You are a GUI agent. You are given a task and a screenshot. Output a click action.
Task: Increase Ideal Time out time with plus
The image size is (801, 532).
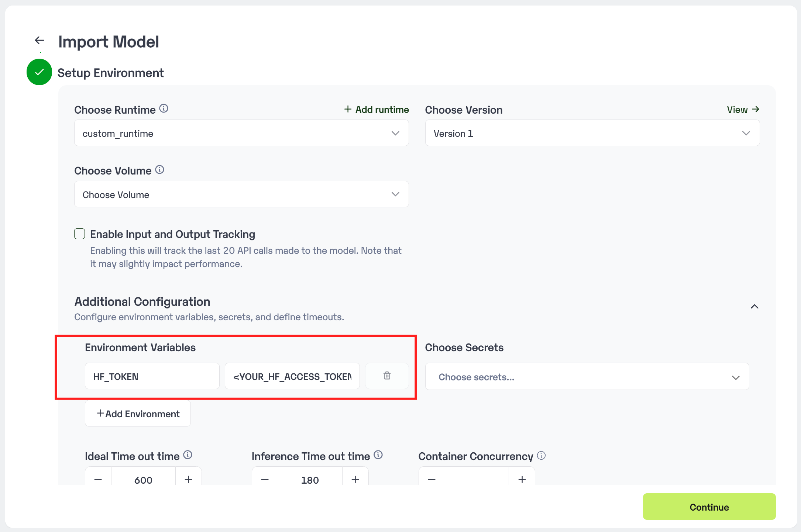188,479
